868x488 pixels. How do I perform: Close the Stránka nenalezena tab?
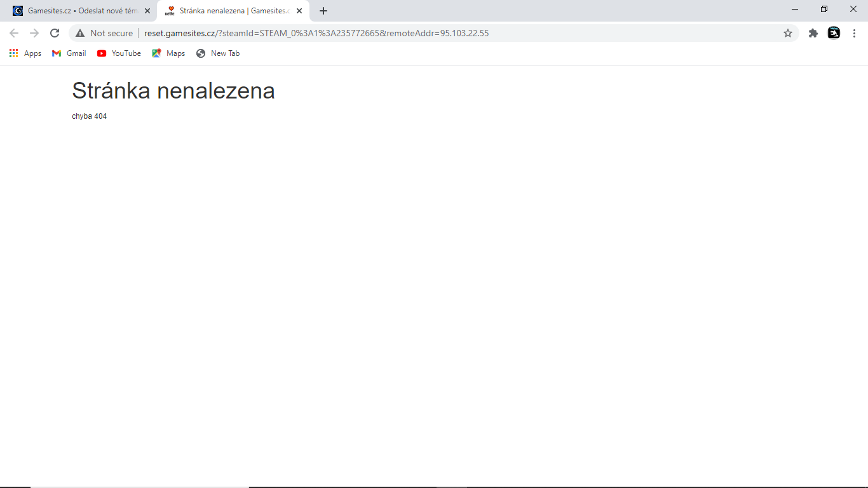coord(299,11)
